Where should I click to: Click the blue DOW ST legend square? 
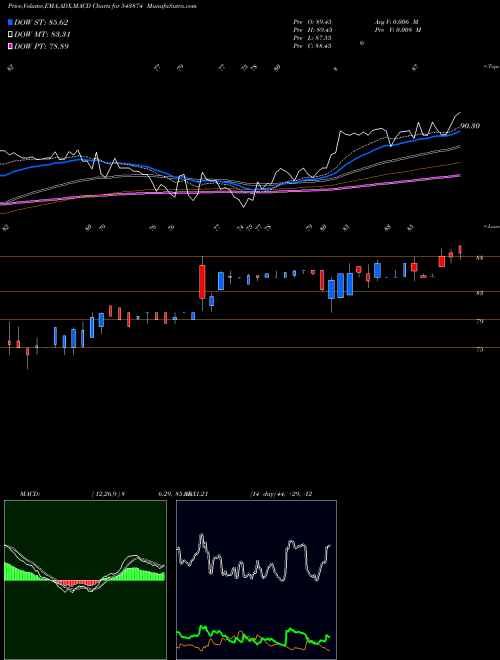coord(10,22)
